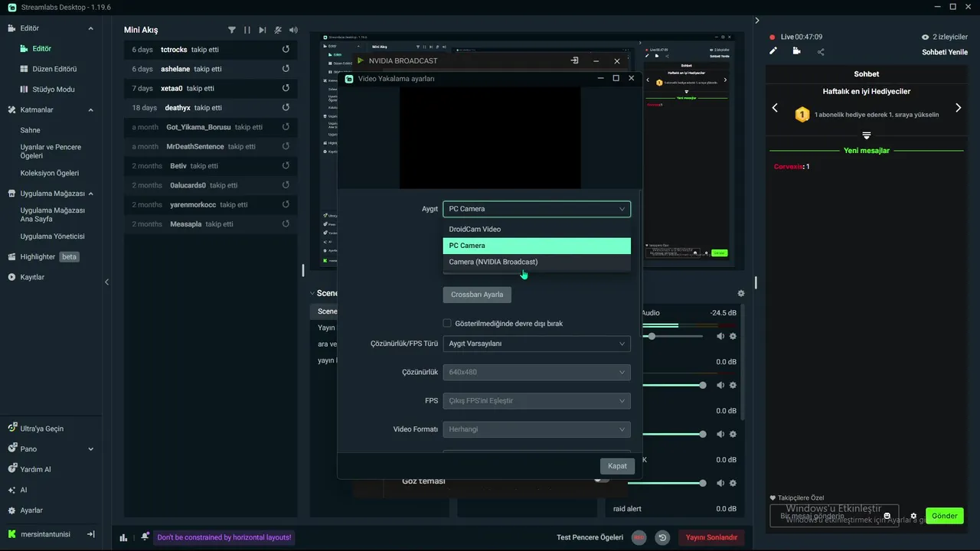This screenshot has width=980, height=551.
Task: Click Sohbeti Yenile link
Action: 945,52
